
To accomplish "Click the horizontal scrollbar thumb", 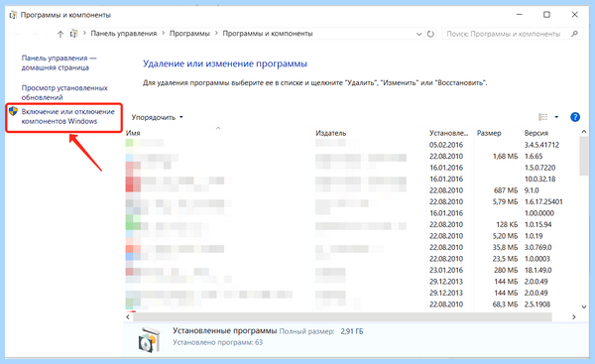I will (342, 316).
